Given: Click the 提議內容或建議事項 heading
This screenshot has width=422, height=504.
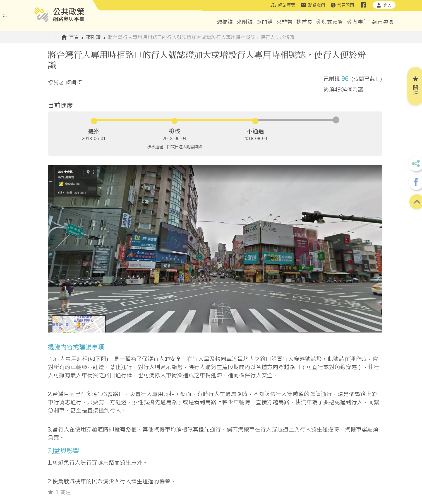Looking at the screenshot, I should 76,347.
